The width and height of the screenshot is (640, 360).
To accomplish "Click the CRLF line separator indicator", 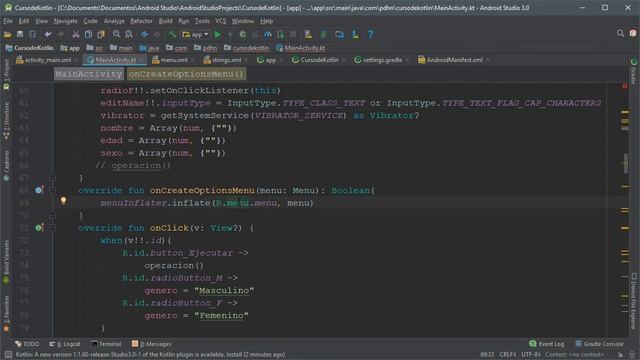I will tap(508, 354).
